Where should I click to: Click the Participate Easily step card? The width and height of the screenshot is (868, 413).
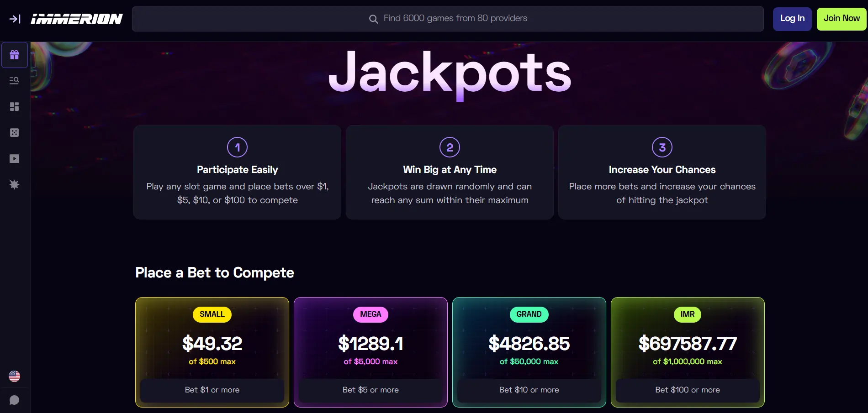237,173
